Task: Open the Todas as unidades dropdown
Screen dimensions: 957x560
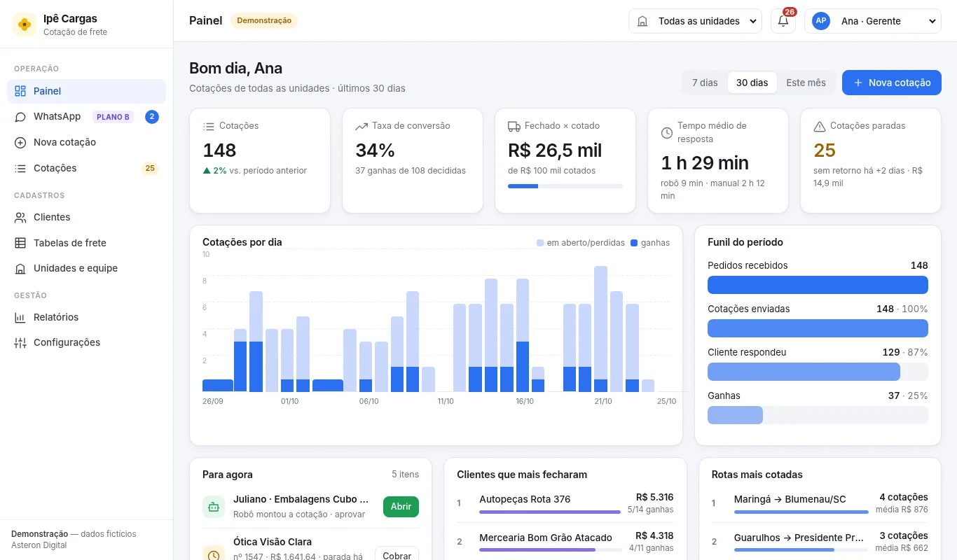Action: click(695, 21)
